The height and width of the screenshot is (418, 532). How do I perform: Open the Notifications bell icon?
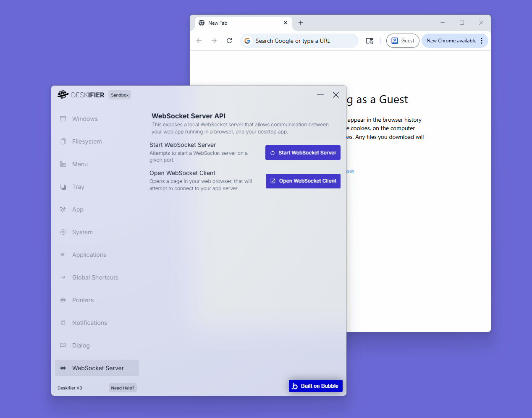(63, 323)
